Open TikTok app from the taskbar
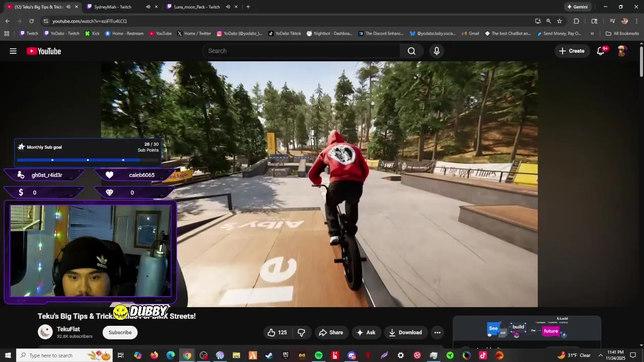644x362 pixels. [483, 355]
